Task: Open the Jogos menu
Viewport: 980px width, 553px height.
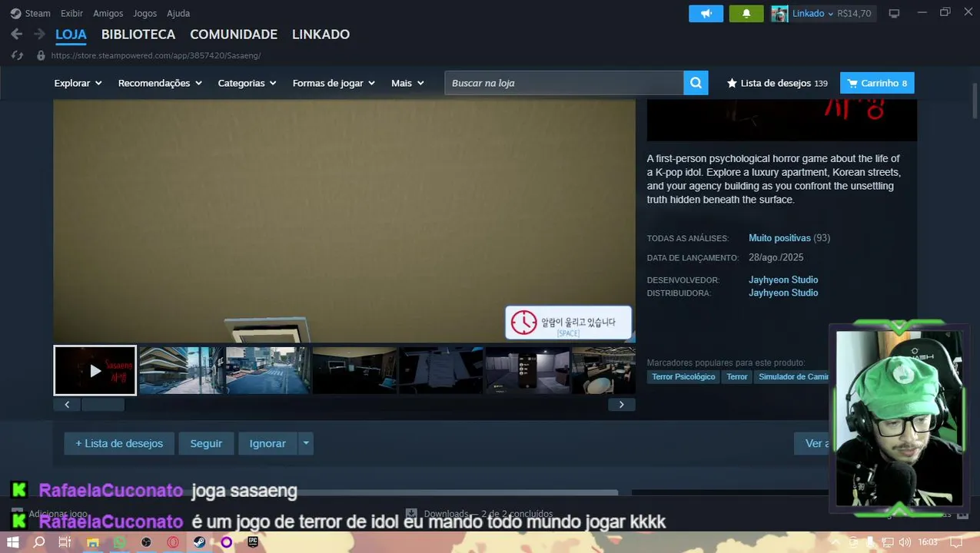Action: click(x=145, y=13)
